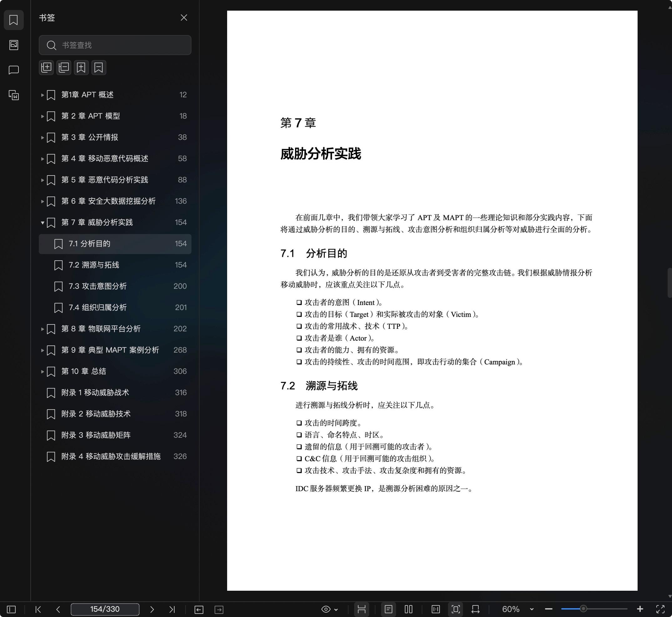Image resolution: width=672 pixels, height=617 pixels.
Task: Click the bookmark icon beside 第 10 章 总结
Action: click(51, 371)
